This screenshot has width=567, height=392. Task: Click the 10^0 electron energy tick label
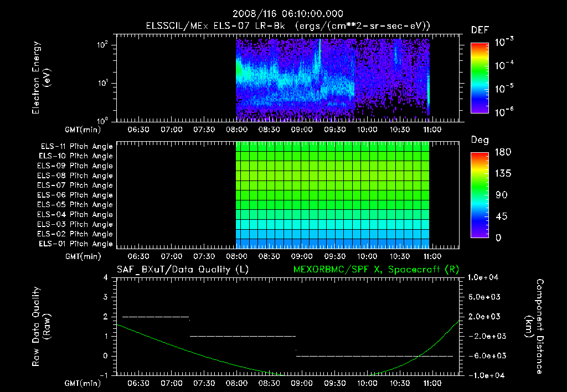(102, 121)
